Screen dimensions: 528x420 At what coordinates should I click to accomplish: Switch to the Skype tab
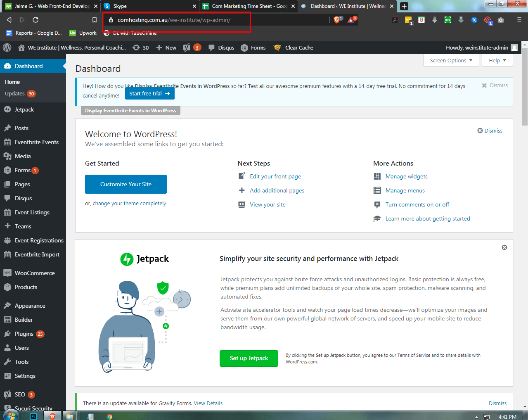click(150, 6)
